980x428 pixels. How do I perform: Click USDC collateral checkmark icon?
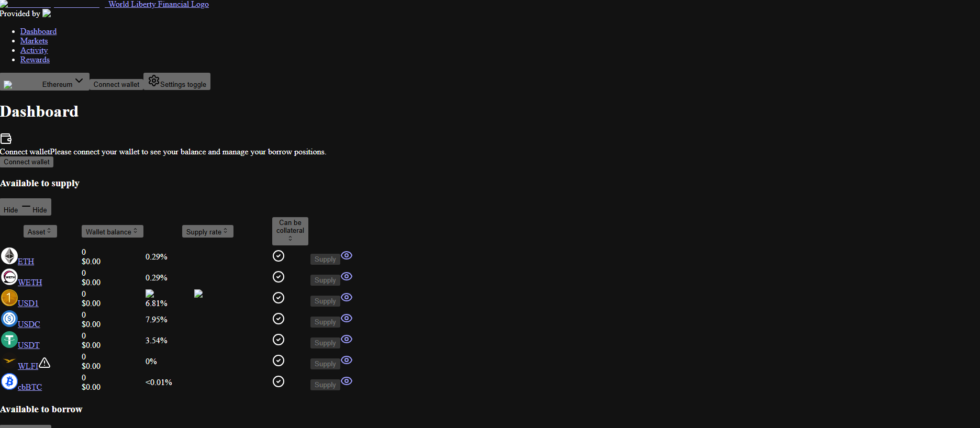279,319
